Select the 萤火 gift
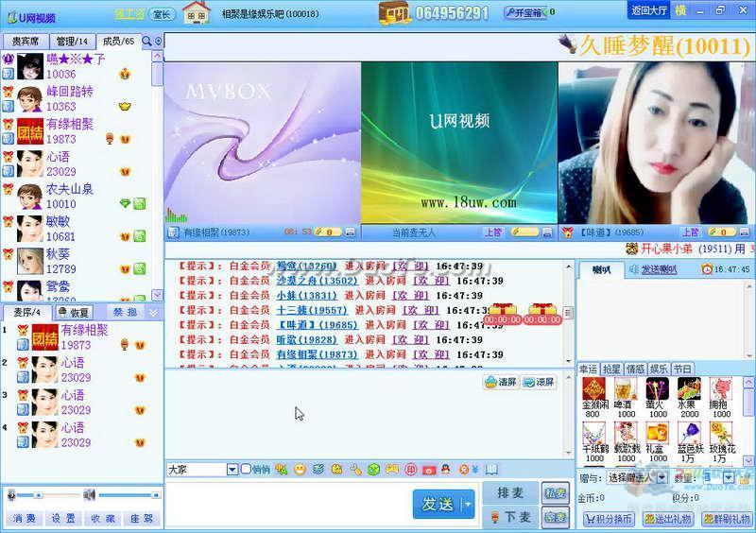Viewport: 756px width, 533px height. (x=657, y=388)
